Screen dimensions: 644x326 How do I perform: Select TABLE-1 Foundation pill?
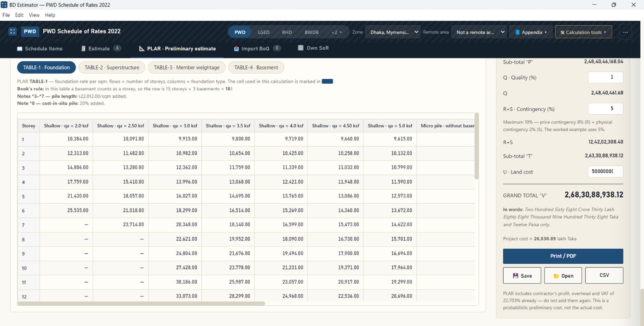coord(46,67)
